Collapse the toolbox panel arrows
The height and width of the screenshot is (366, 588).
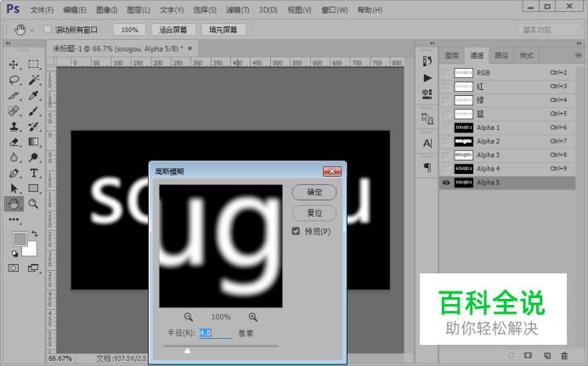8,43
